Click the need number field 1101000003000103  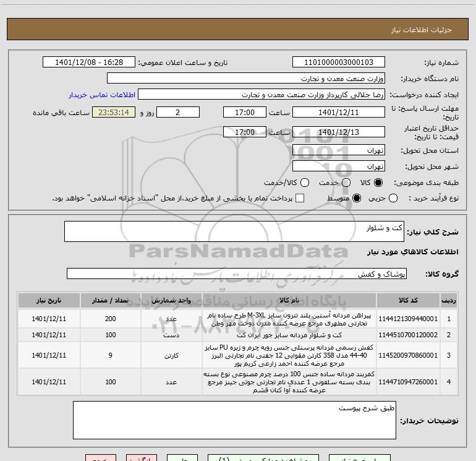coord(339,62)
